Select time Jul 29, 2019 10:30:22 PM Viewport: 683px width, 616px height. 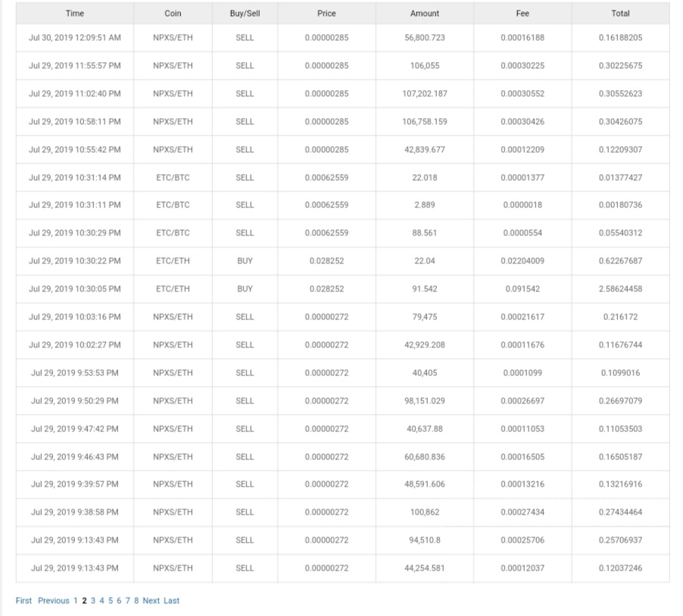(74, 261)
